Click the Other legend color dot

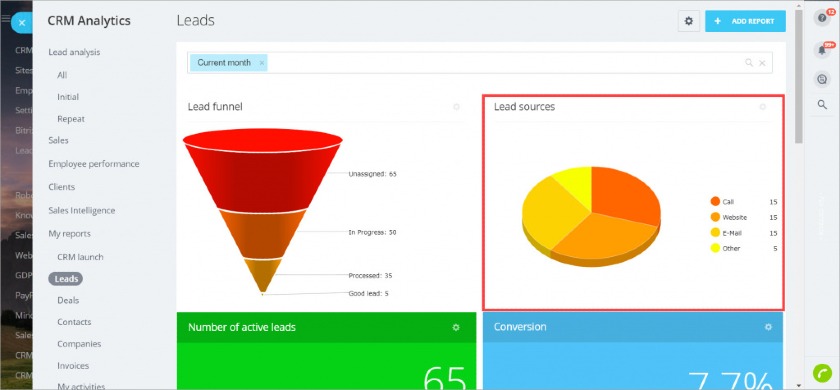point(715,248)
